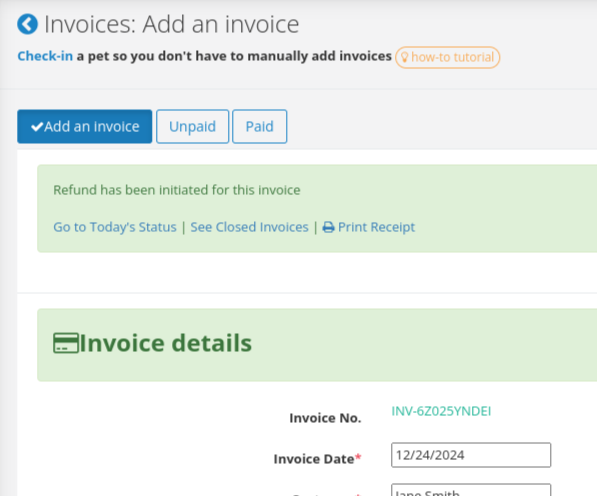Click the printer icon beside Print Receipt

[x=328, y=227]
